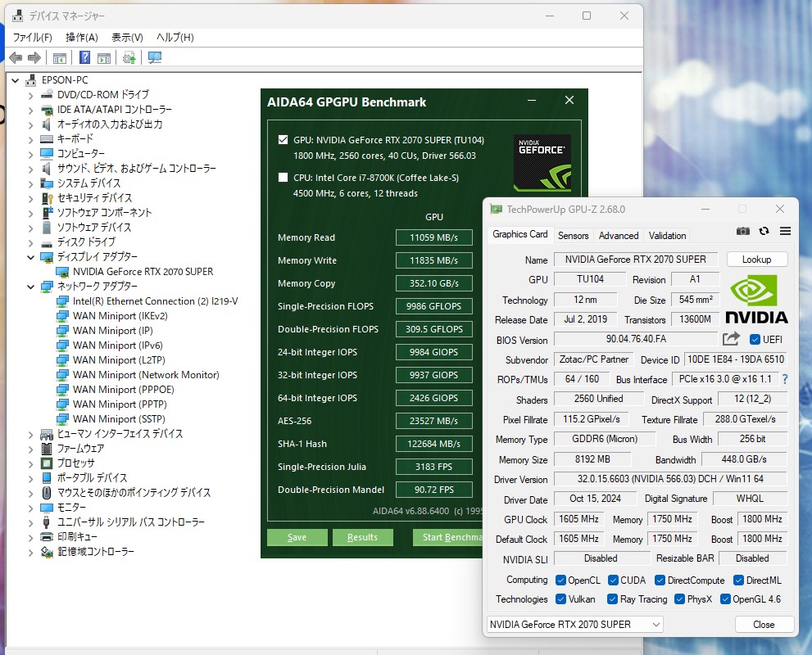Click the 印刷キュー printer icon in tree
Screen dimensions: 812x655
pos(47,536)
